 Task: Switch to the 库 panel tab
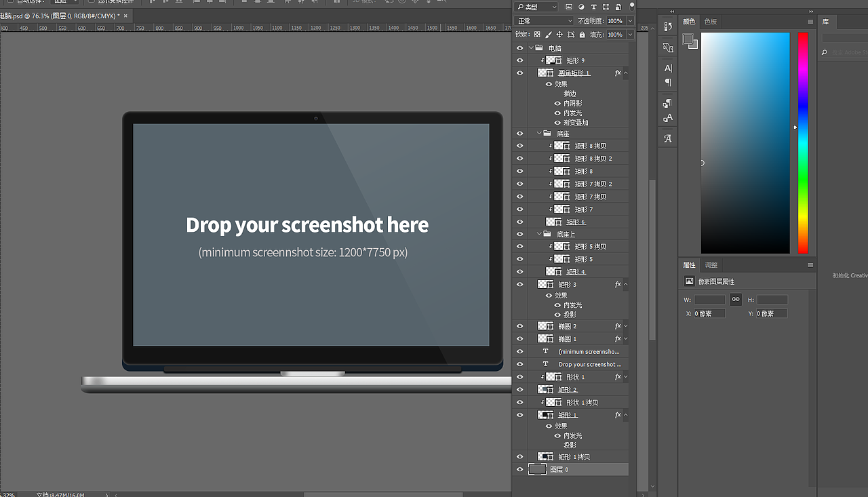(826, 22)
